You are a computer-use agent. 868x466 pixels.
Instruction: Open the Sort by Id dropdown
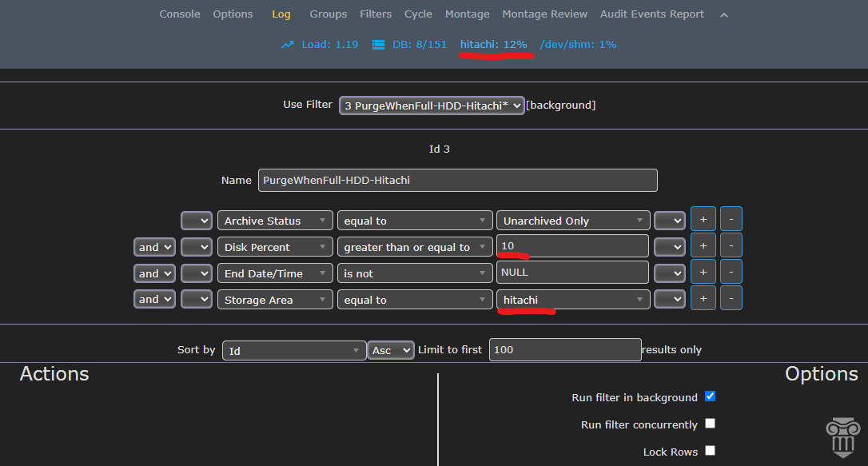click(294, 350)
